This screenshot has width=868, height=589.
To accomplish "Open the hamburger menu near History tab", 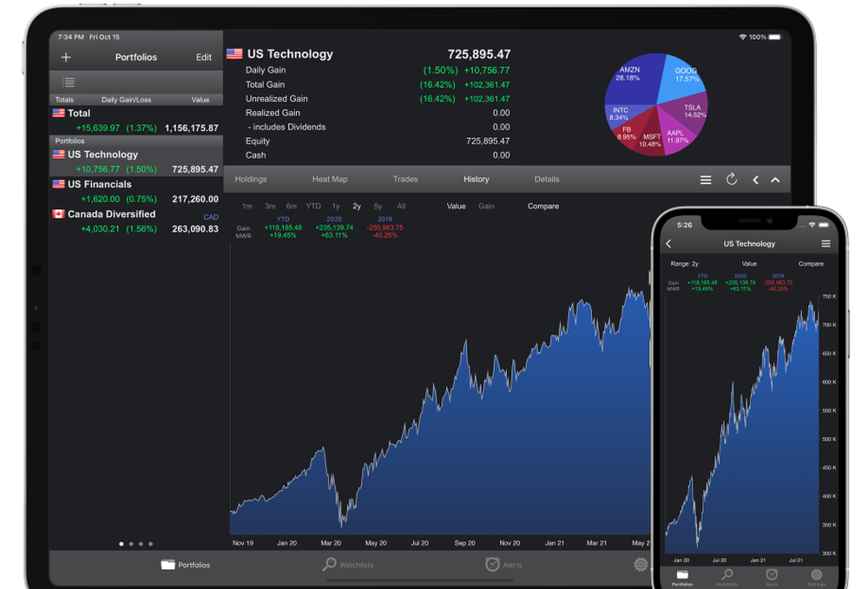I will (x=707, y=180).
